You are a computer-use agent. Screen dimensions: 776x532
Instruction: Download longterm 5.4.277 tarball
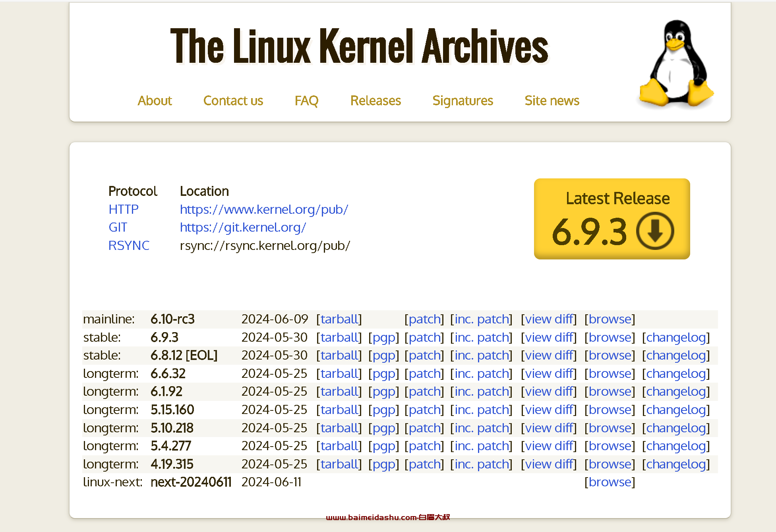point(339,446)
